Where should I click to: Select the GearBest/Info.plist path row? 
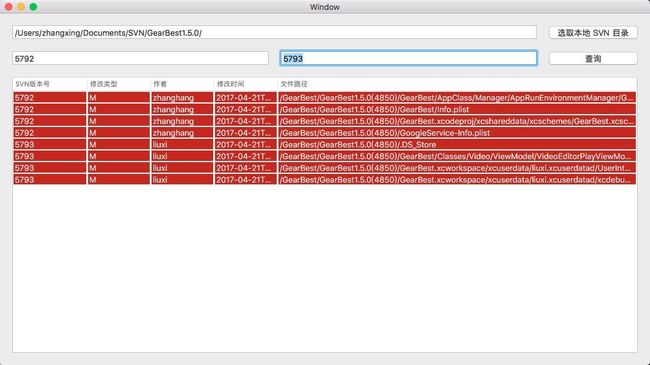pyautogui.click(x=324, y=109)
